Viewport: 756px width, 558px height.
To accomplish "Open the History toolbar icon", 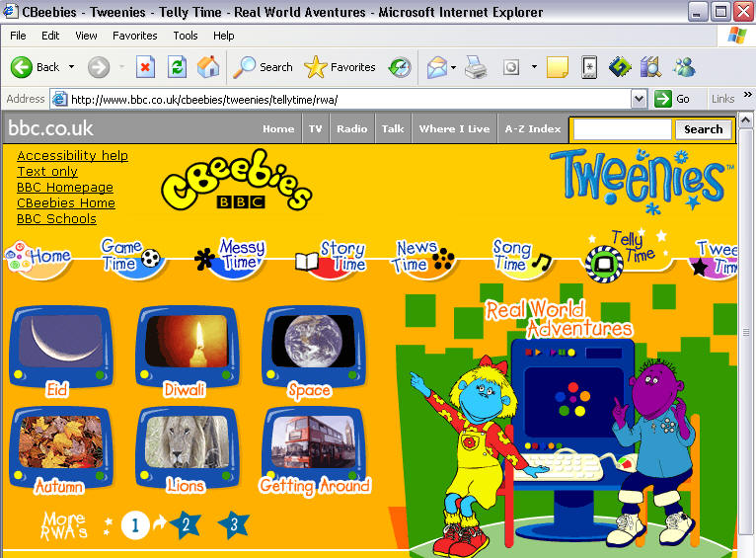I will click(400, 67).
